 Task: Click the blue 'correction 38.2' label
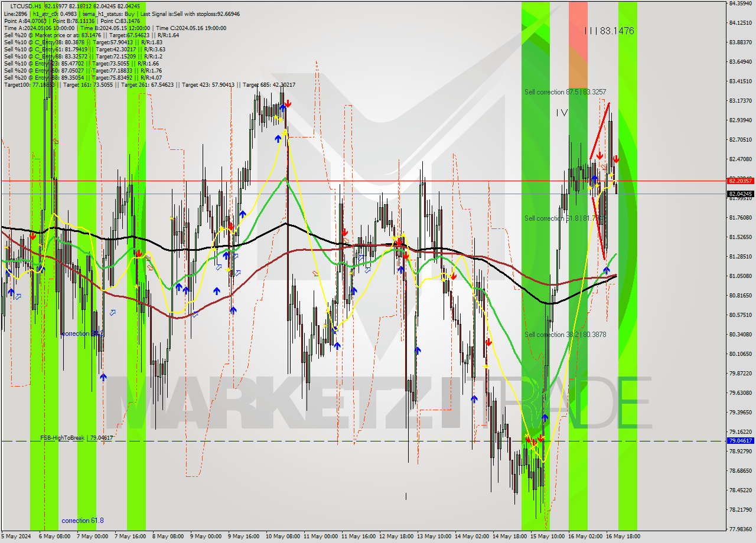coord(83,333)
